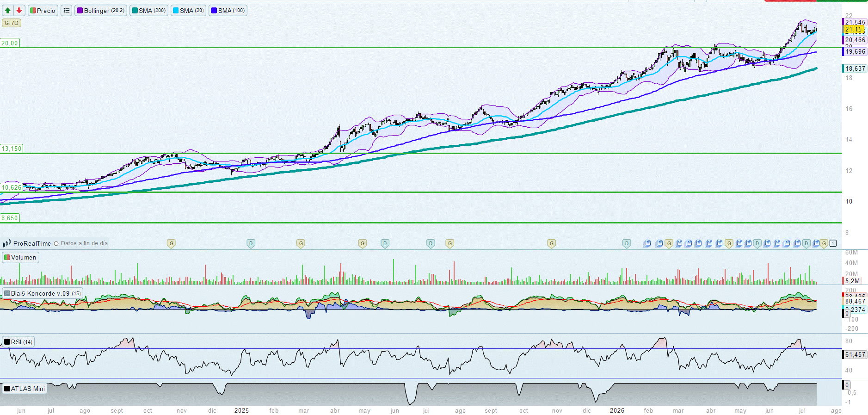The image size is (868, 415).
Task: Click the yellow 21,15 current price label
Action: (x=854, y=30)
